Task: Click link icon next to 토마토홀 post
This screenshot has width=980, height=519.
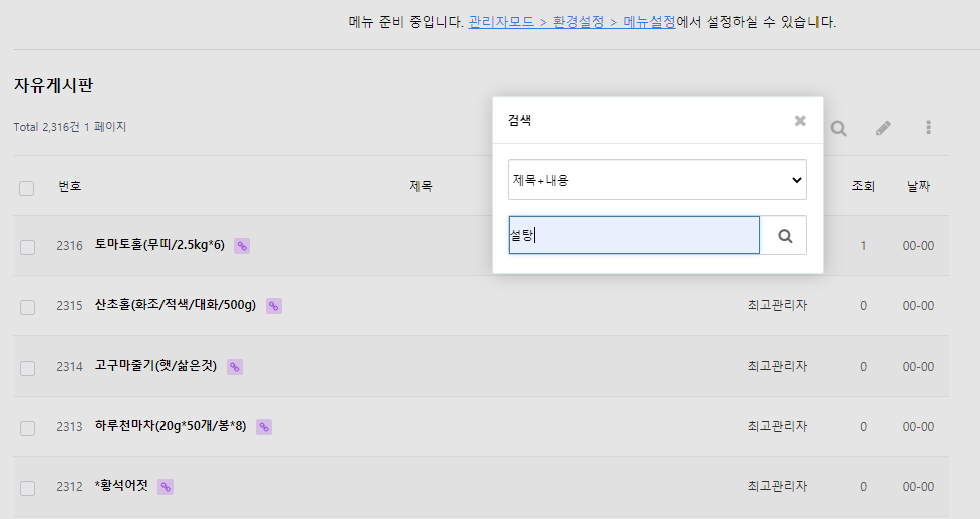Action: point(242,246)
